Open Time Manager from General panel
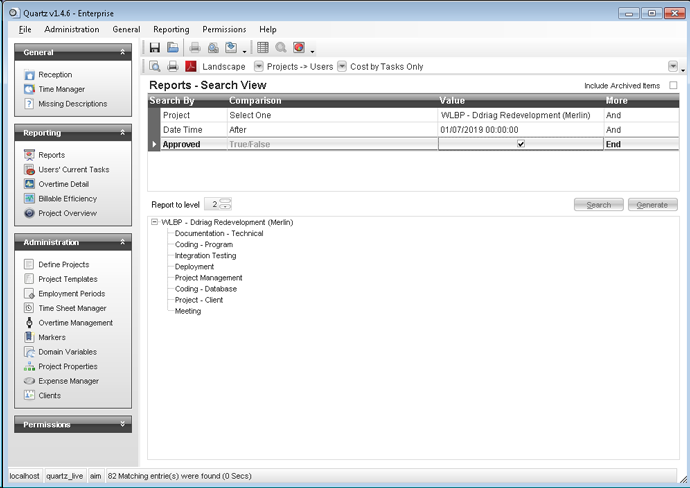This screenshot has height=488, width=690. [60, 89]
